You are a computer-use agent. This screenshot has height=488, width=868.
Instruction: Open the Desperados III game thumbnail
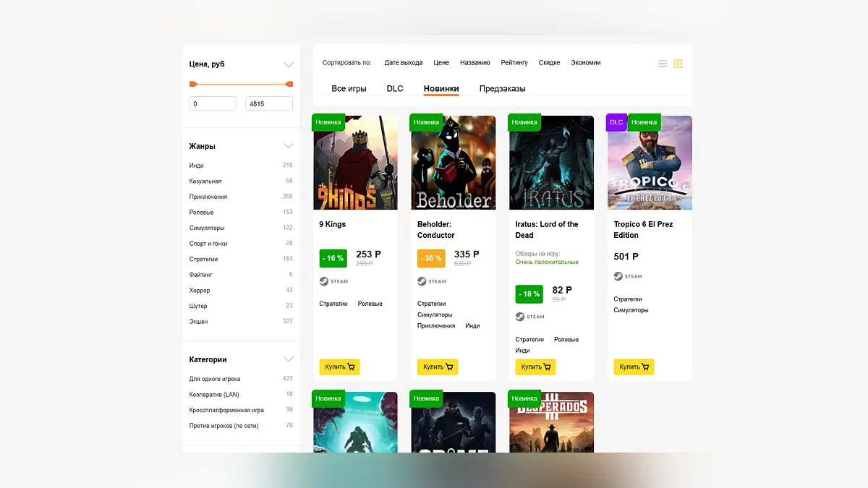(551, 422)
